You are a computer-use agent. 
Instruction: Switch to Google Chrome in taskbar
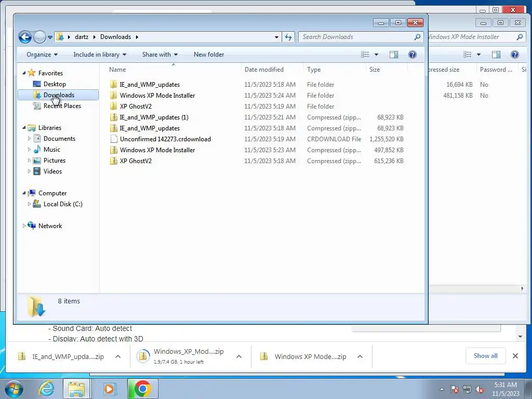coord(142,389)
